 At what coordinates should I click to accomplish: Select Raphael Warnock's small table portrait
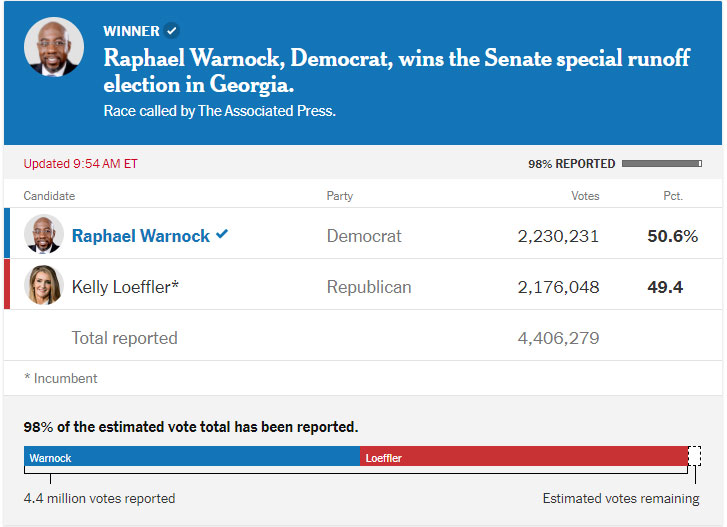coord(44,234)
